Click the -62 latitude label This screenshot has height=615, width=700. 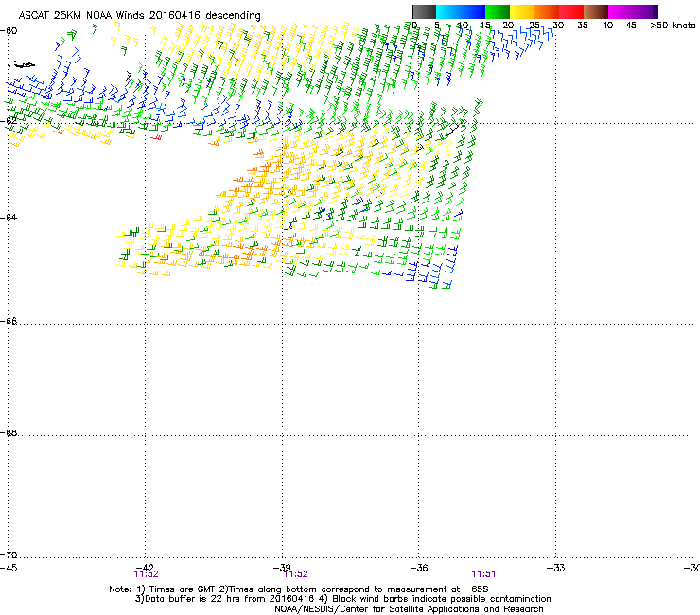coord(9,120)
